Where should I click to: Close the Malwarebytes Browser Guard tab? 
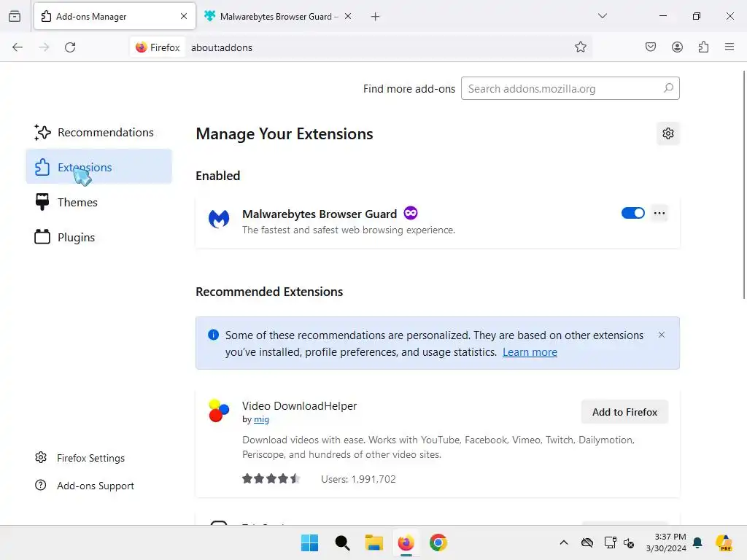click(348, 16)
